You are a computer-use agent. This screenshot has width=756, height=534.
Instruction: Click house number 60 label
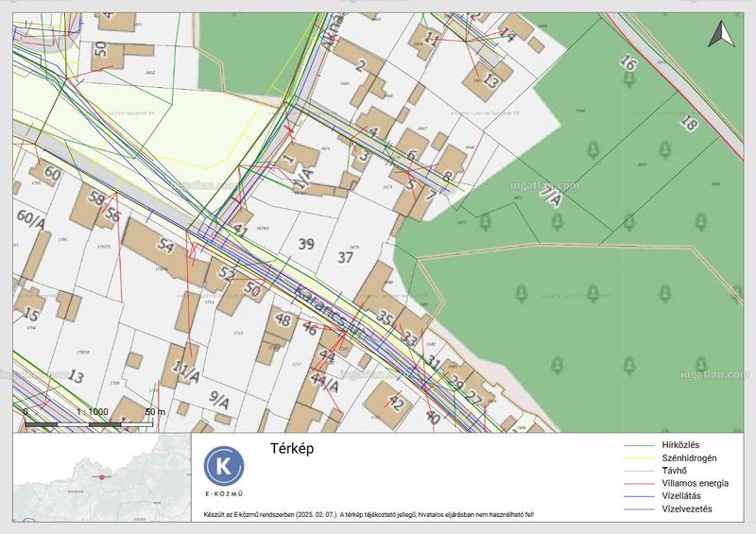pyautogui.click(x=52, y=172)
